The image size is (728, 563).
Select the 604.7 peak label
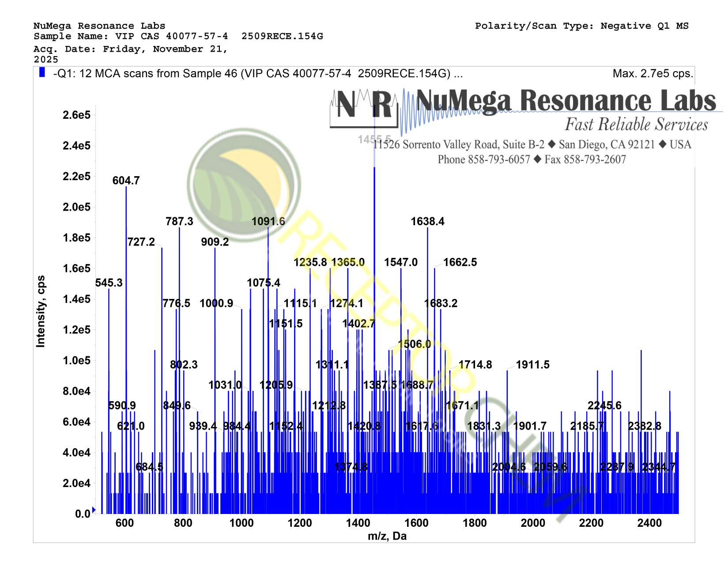point(126,181)
